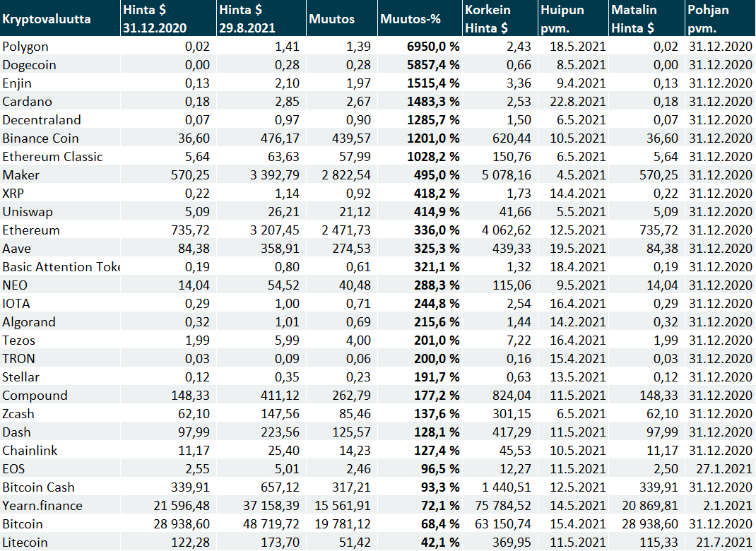Viewport: 756px width, 551px height.
Task: Click the Kryptovaluutta column header
Action: 47,19
